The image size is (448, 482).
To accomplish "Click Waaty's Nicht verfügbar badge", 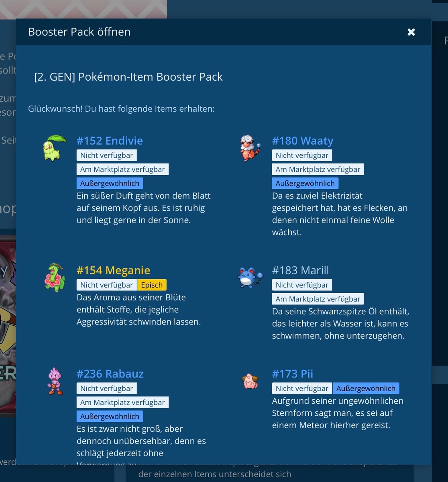I will (302, 155).
